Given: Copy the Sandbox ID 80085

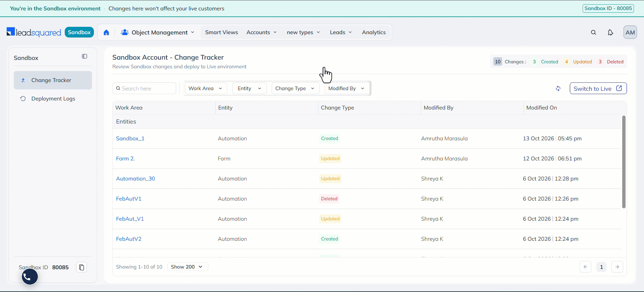Looking at the screenshot, I should point(82,267).
